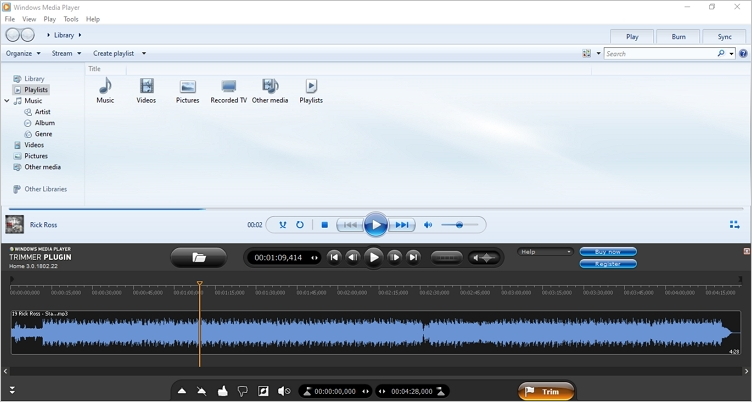Mute the Media Player volume speaker
The height and width of the screenshot is (402, 752).
coord(428,225)
